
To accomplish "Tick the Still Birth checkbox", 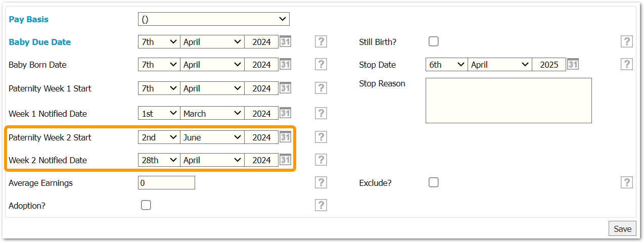I will [x=434, y=42].
